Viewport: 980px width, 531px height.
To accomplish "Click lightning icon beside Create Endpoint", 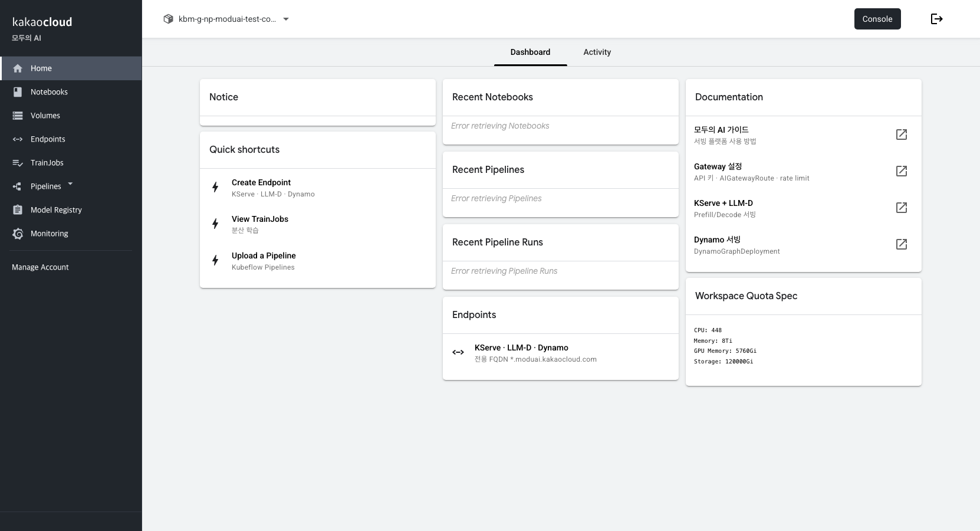I will pos(215,188).
